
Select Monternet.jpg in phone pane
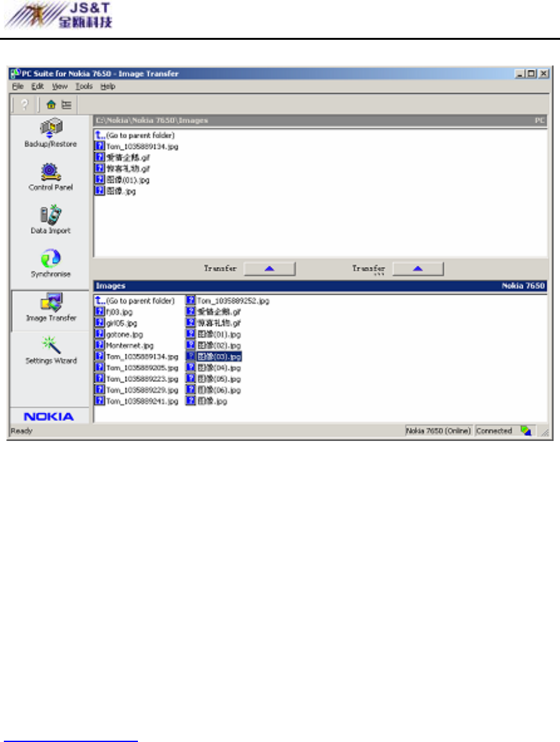click(x=124, y=345)
